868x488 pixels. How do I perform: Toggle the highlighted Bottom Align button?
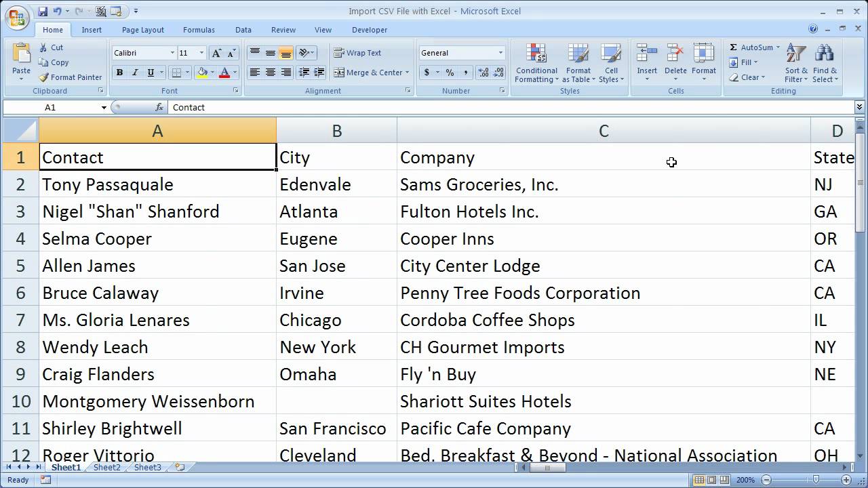[285, 53]
